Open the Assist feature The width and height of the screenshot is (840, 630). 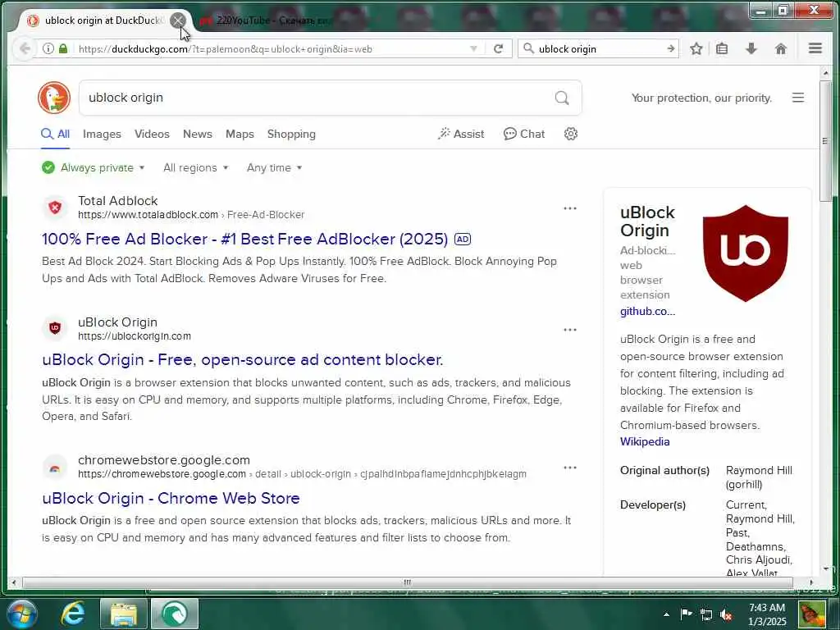pos(461,134)
